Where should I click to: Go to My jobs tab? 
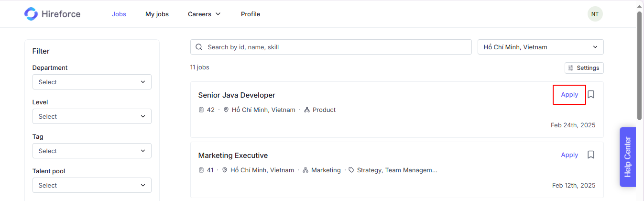click(x=157, y=14)
